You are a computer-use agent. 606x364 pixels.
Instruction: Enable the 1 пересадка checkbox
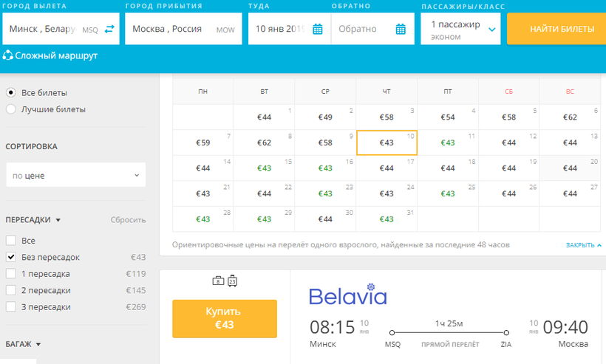(10, 273)
